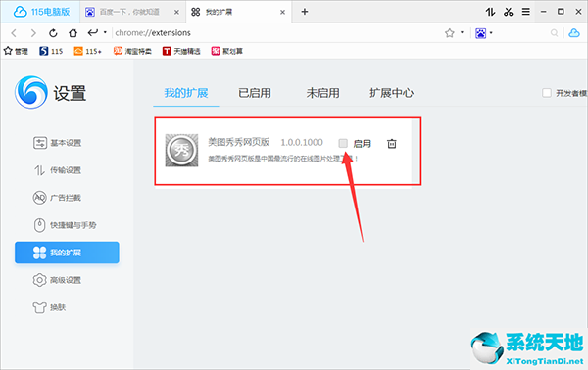This screenshot has height=370, width=588.
Task: Go to the home page icon
Action: [73, 33]
